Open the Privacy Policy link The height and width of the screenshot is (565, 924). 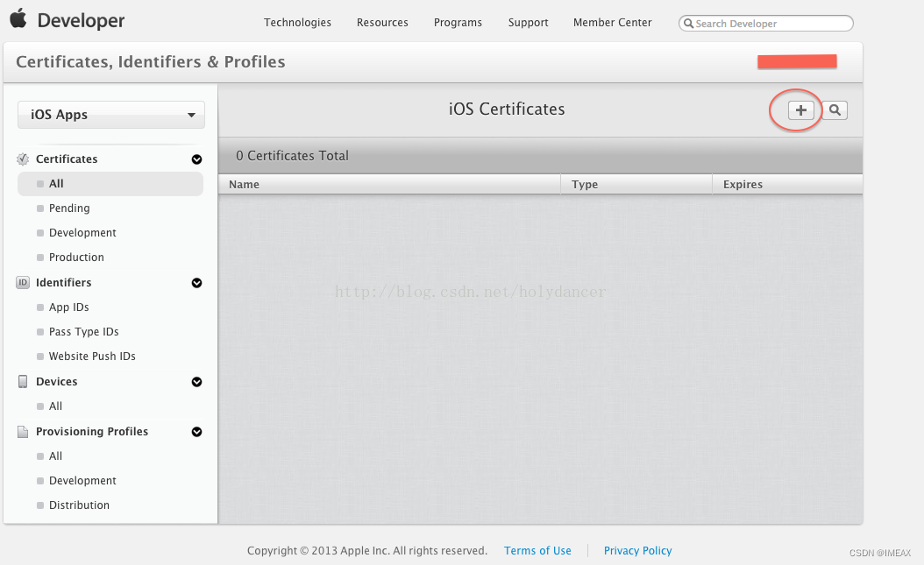tap(637, 551)
